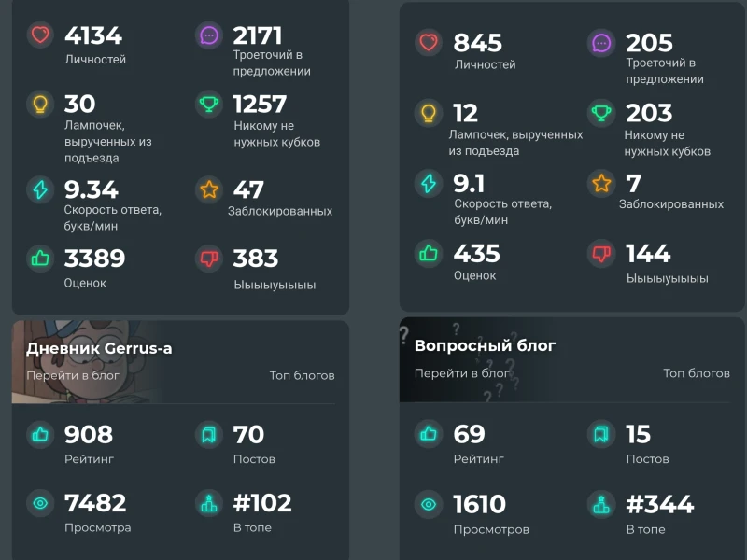The width and height of the screenshot is (747, 560).
Task: Open 'Перейти в блог' under Дневник Gerrus-a
Action: (x=73, y=375)
